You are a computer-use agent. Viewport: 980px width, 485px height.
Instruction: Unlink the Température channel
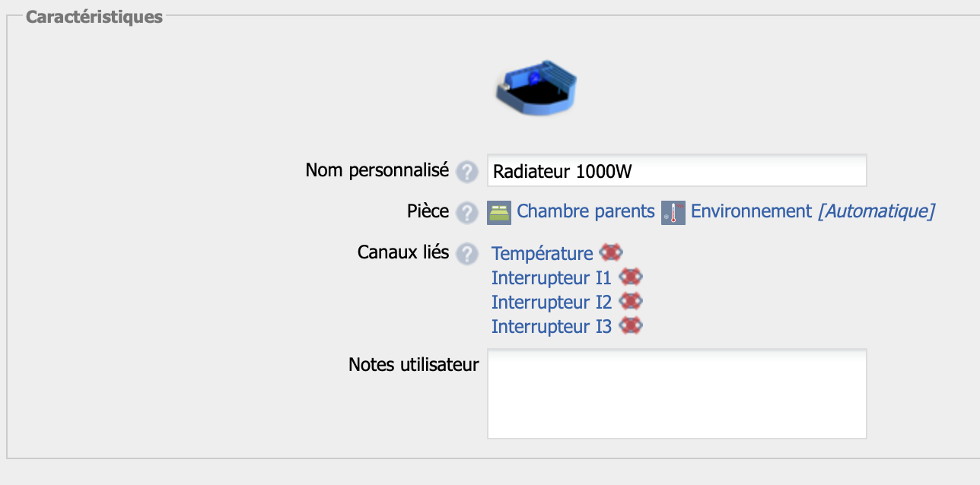pos(611,253)
